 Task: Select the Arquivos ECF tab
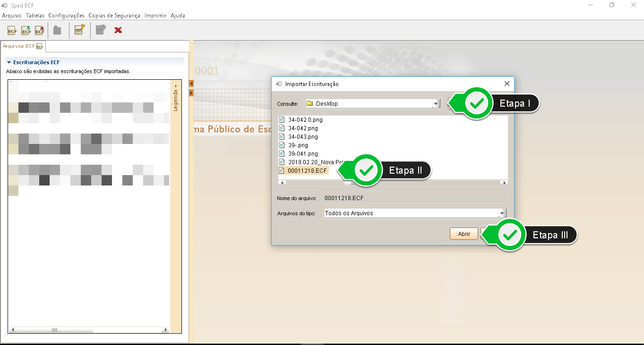23,46
